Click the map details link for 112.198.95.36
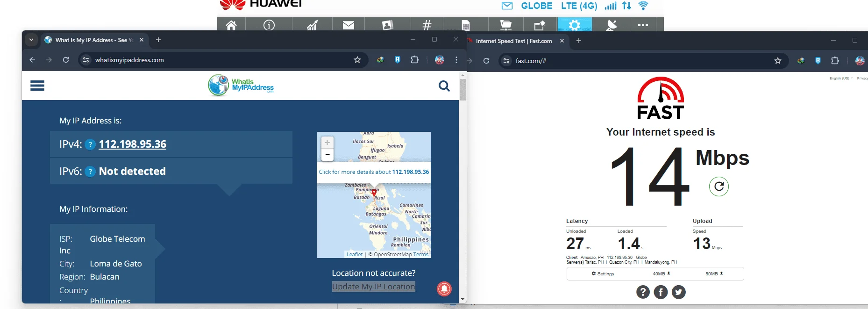The width and height of the screenshot is (868, 309). (374, 172)
